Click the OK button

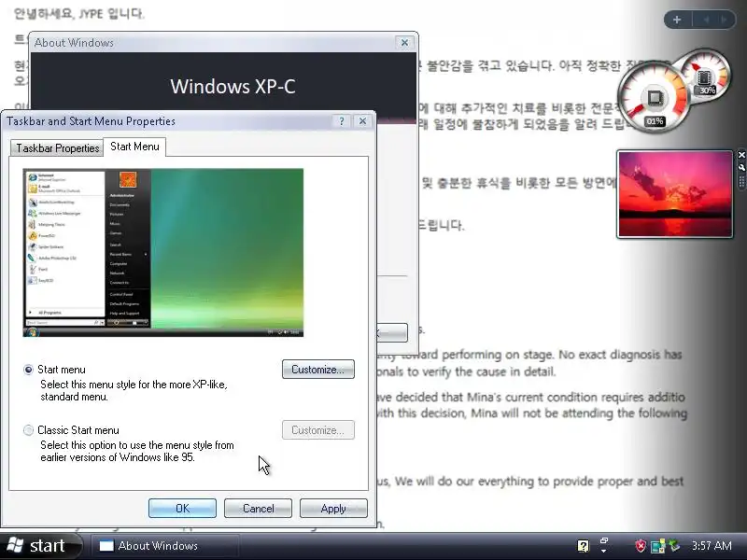pyautogui.click(x=182, y=509)
